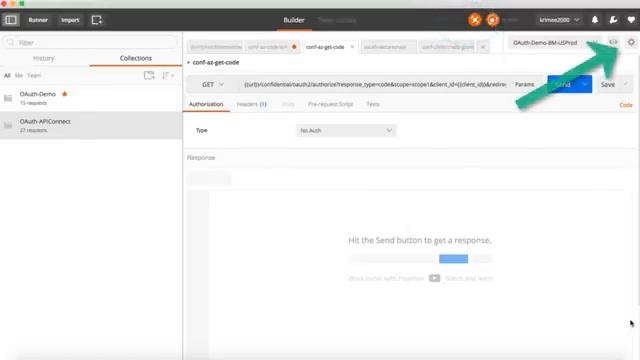
Task: Toggle the sidebar panel icon
Action: coord(11,20)
